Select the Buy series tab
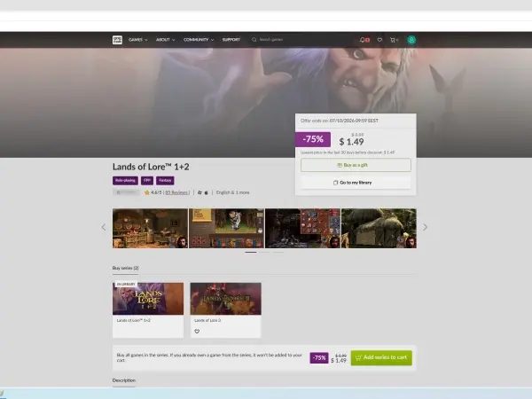This screenshot has width=532, height=399. pyautogui.click(x=125, y=268)
